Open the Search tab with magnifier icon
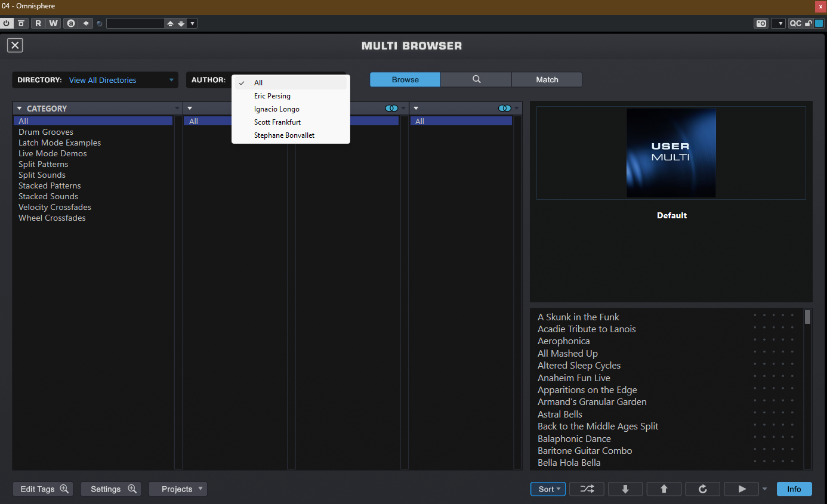The width and height of the screenshot is (827, 504). click(476, 79)
